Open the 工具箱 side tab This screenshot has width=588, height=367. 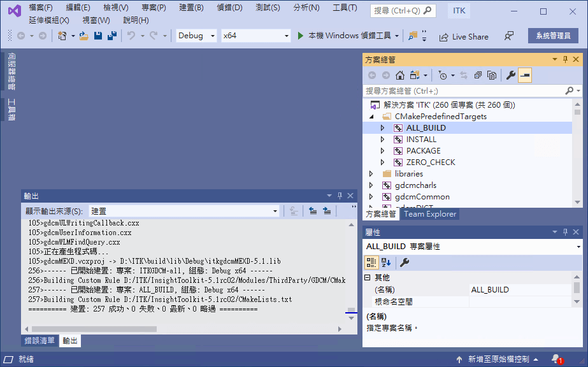pos(11,110)
